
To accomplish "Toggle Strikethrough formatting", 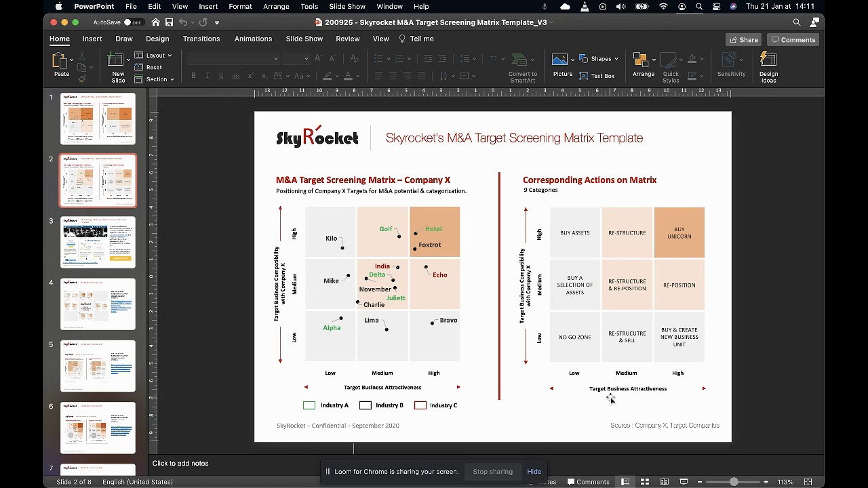I will (x=236, y=76).
